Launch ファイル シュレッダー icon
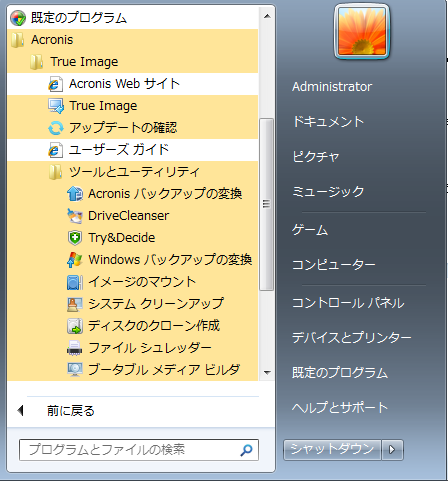Viewport: 448px width, 481px height. [x=75, y=348]
